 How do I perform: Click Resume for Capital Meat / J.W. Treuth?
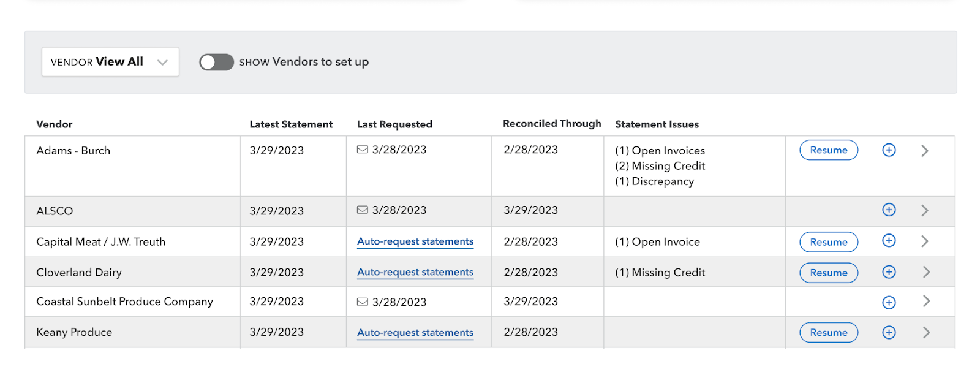pyautogui.click(x=829, y=242)
